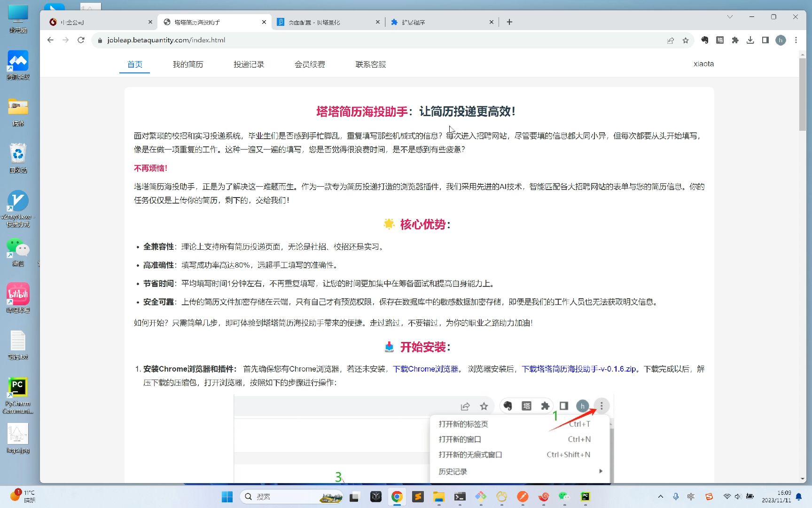Close the 扩展程序 tab

[x=491, y=22]
